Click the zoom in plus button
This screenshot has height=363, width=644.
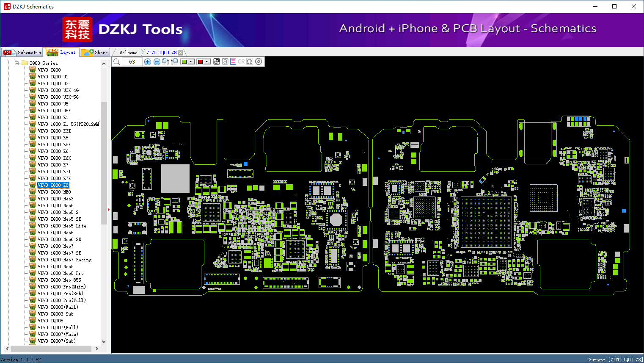[148, 62]
